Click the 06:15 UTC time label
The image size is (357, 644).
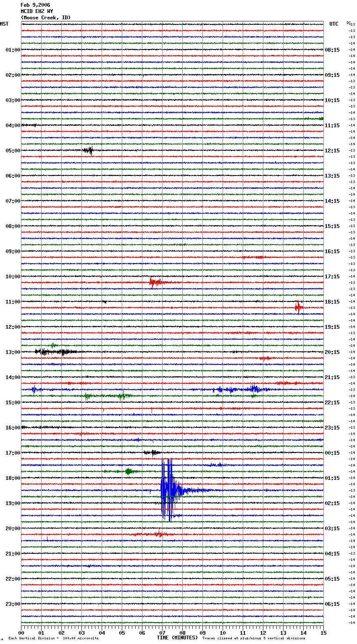[x=332, y=604]
